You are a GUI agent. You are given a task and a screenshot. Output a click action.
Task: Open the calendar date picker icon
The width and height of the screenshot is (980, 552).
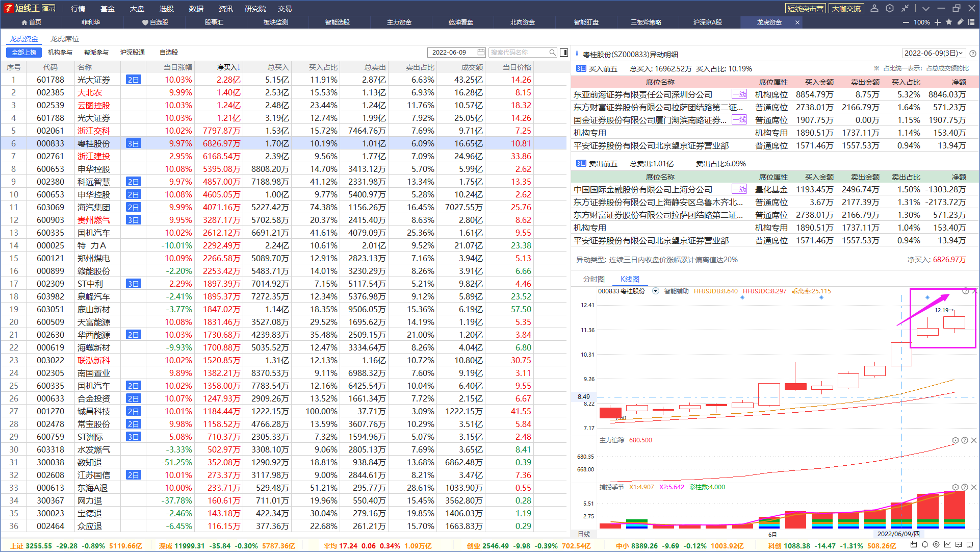point(481,53)
